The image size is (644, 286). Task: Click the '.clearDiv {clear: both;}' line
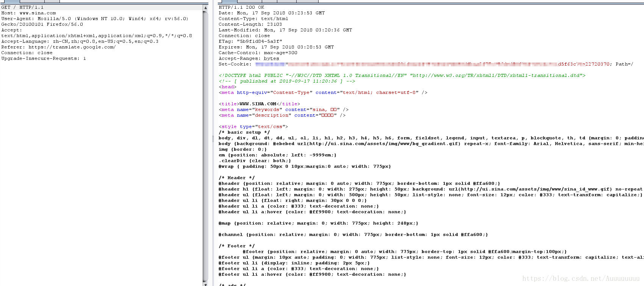255,161
